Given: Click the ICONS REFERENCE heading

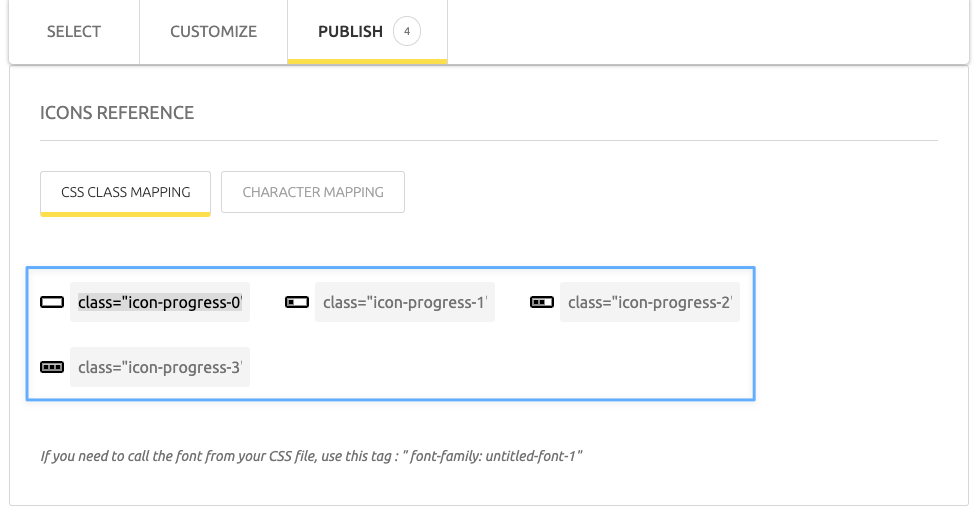Looking at the screenshot, I should pyautogui.click(x=117, y=113).
